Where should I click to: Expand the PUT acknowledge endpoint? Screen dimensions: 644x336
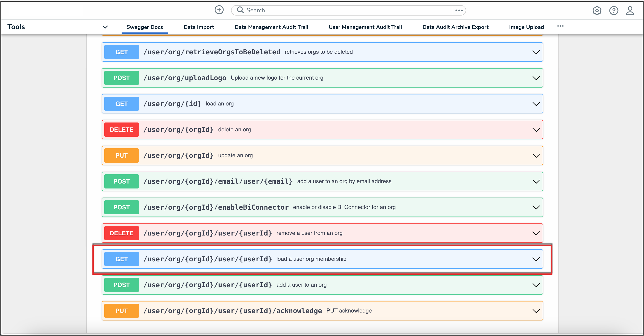pos(536,311)
